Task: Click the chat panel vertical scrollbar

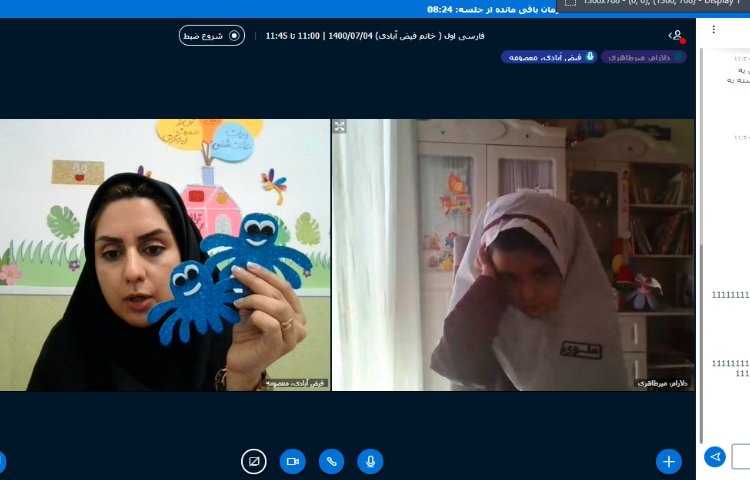Action: coord(700,250)
